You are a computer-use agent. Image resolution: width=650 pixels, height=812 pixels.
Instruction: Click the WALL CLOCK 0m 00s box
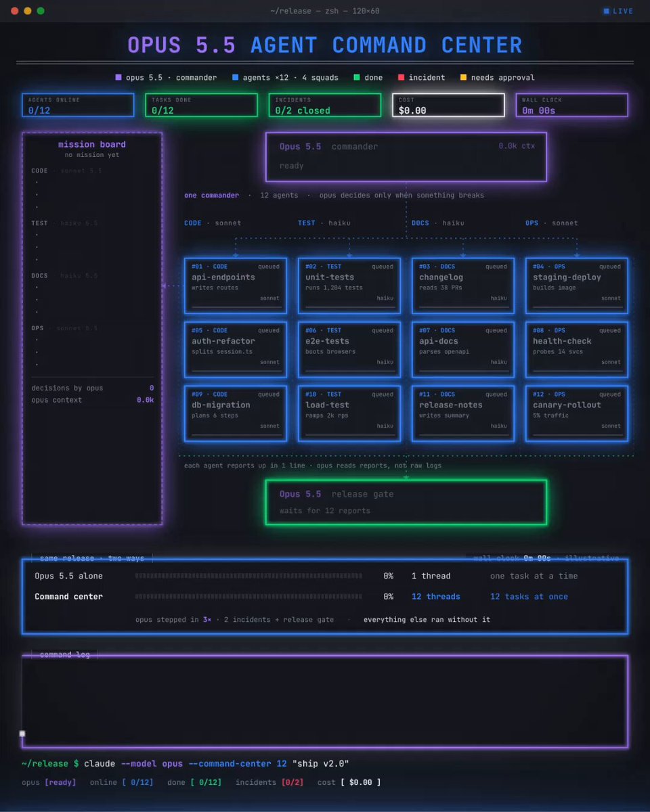[571, 105]
